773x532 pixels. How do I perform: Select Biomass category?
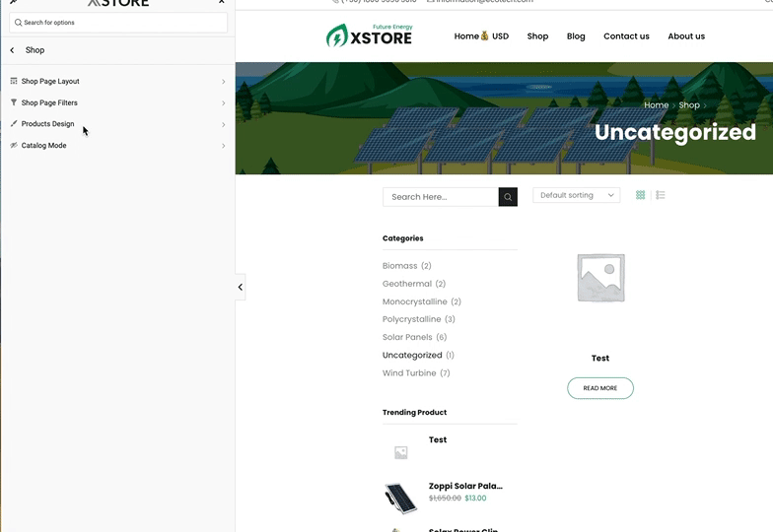(x=400, y=266)
